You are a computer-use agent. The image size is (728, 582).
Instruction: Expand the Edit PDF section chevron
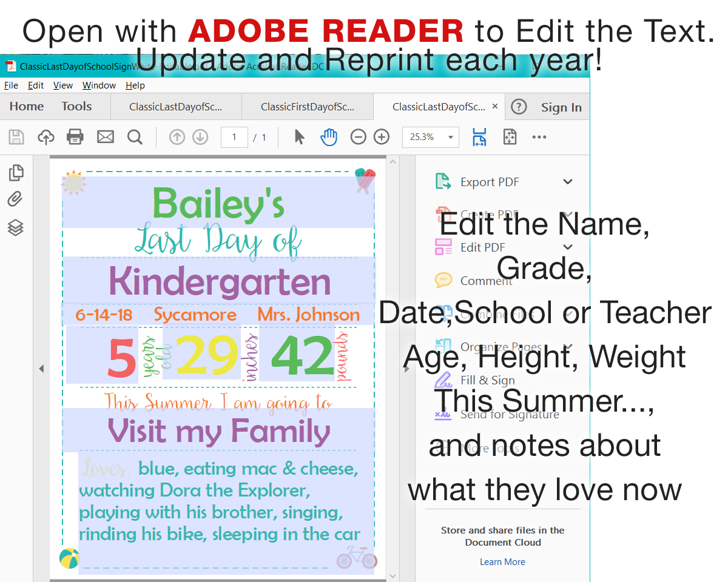568,247
